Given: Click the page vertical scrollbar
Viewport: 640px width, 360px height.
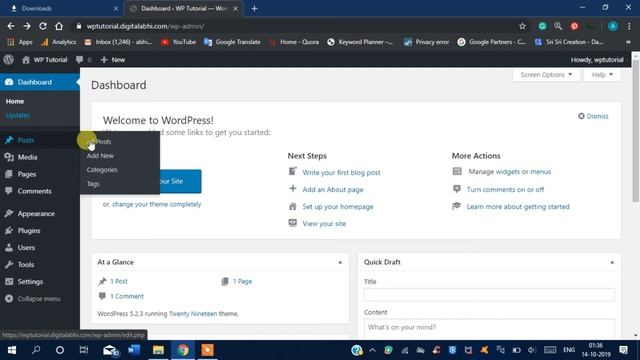Looking at the screenshot, I should [x=636, y=131].
